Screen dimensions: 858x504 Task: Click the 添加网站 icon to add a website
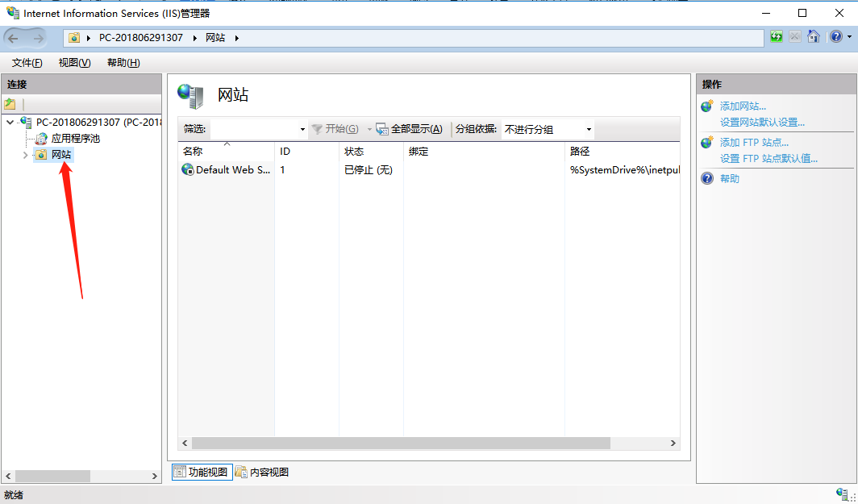click(x=707, y=106)
